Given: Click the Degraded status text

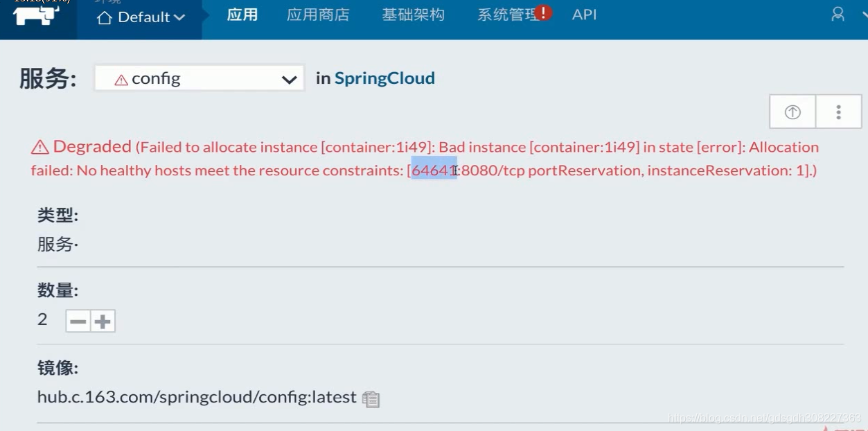Looking at the screenshot, I should tap(92, 146).
